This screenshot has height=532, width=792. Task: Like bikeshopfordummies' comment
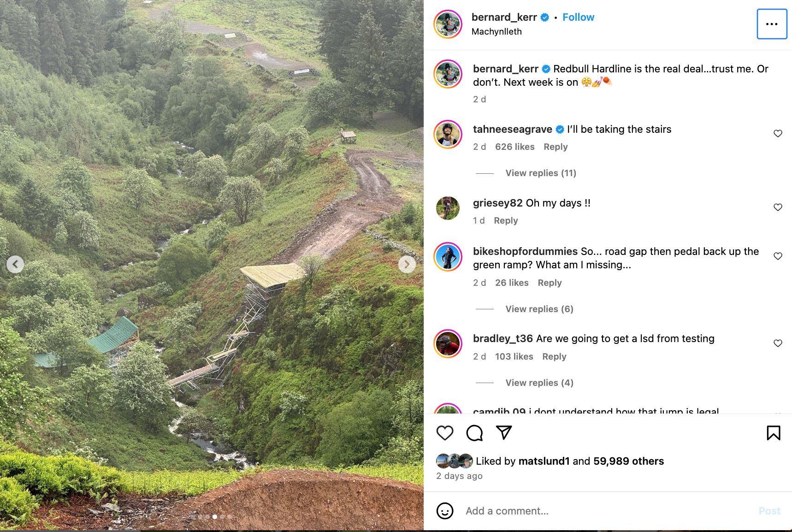[x=778, y=256]
